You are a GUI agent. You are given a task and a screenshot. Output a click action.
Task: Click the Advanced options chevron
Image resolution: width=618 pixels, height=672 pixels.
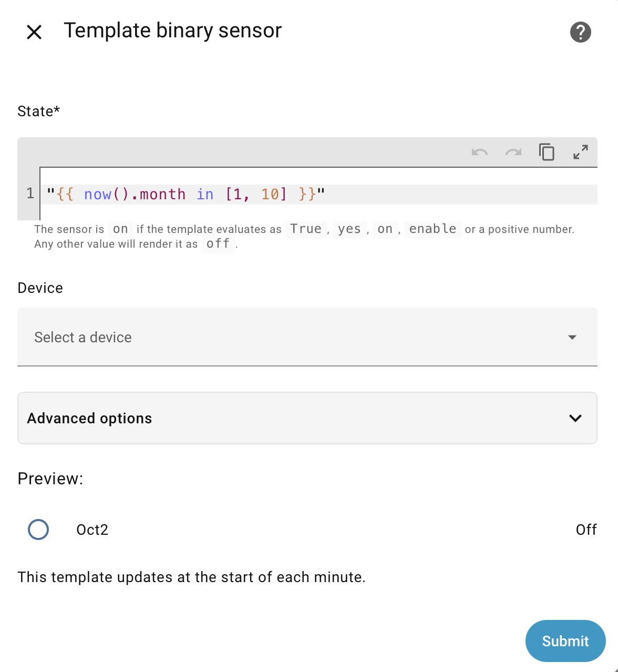pos(575,418)
